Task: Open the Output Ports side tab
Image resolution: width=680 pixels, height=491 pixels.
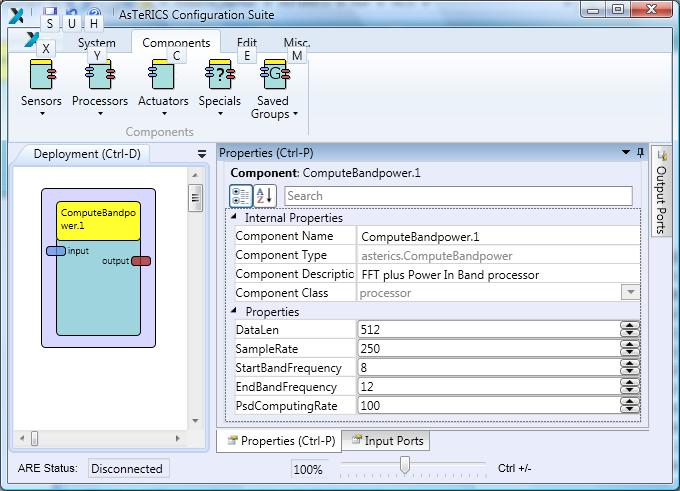Action: (661, 192)
